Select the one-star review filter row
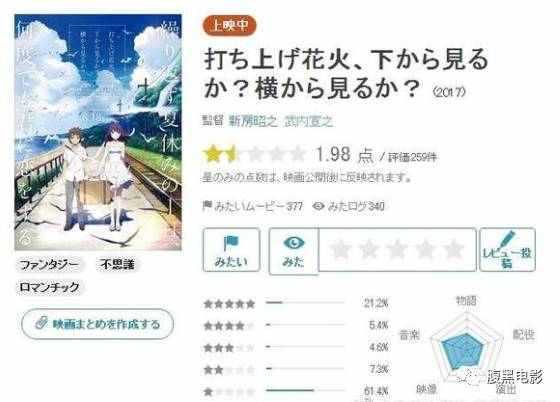Screen dimensions: 560x402 [x=296, y=391]
